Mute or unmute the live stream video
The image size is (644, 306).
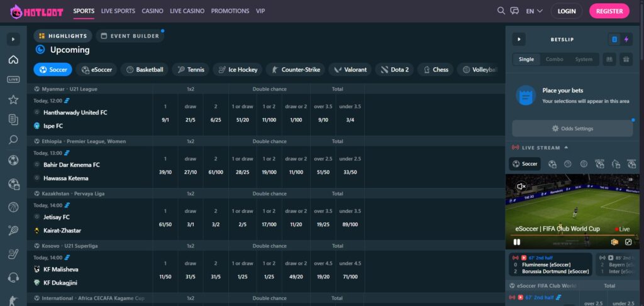(521, 187)
